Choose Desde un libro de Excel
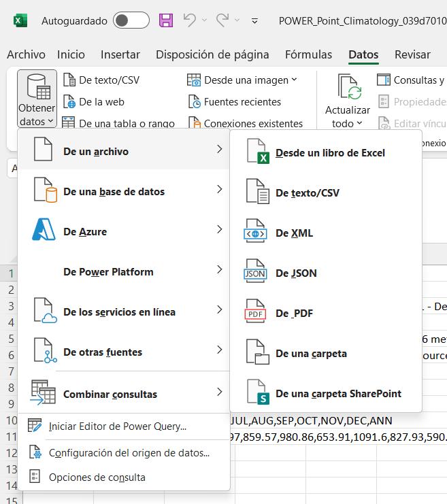The width and height of the screenshot is (447, 504). [x=326, y=152]
